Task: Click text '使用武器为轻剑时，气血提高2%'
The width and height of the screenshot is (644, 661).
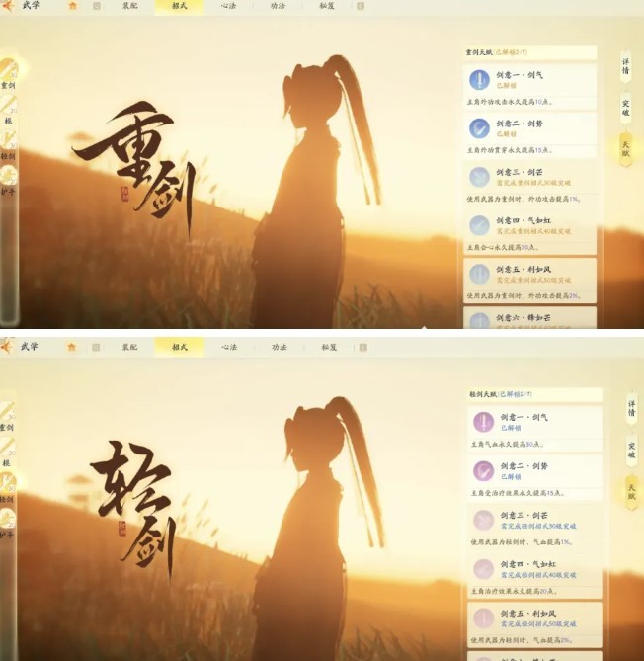Action: (x=522, y=640)
